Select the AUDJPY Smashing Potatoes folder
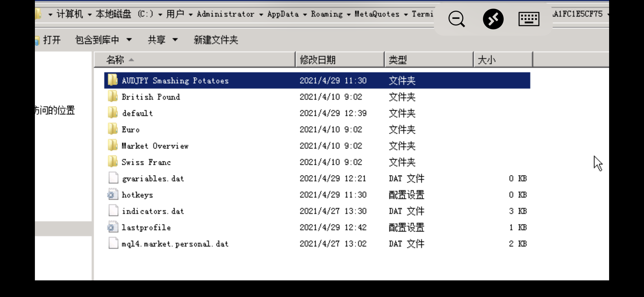Viewport: 644px width, 297px height. [175, 81]
